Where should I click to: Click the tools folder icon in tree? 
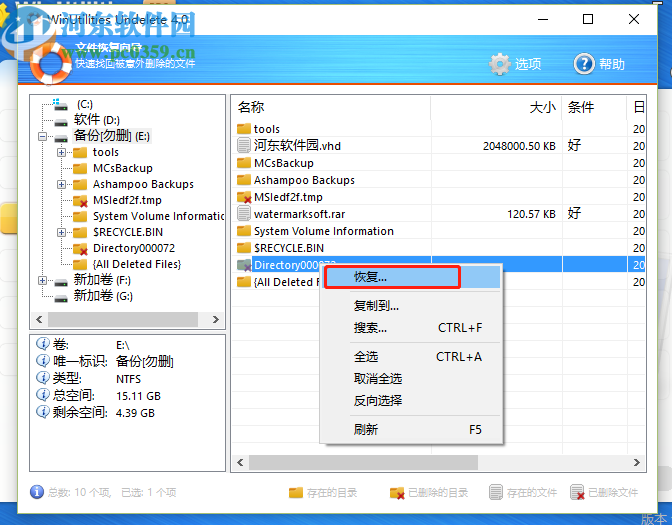pos(80,153)
